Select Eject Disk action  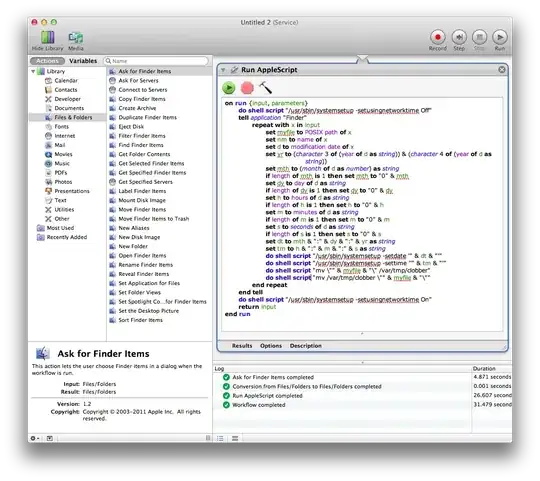[131, 127]
